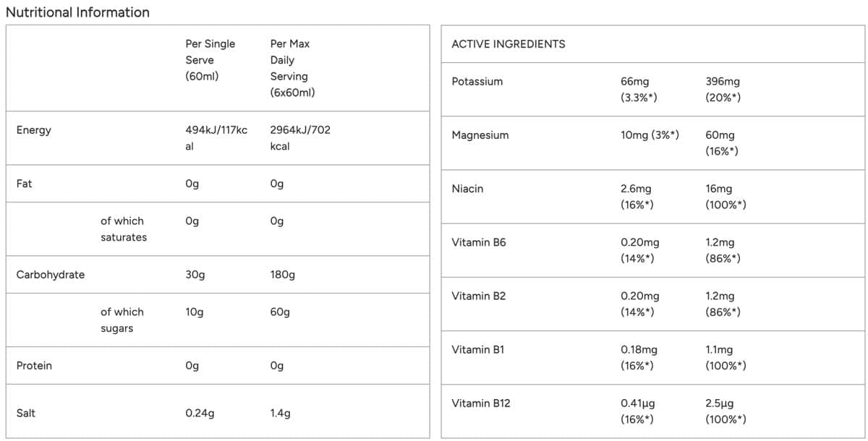This screenshot has width=868, height=441.
Task: Click the Nutritional Information heading
Action: (77, 12)
